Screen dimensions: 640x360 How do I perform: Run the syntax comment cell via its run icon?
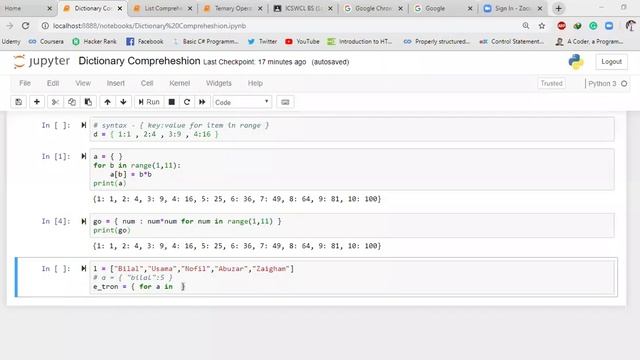84,125
